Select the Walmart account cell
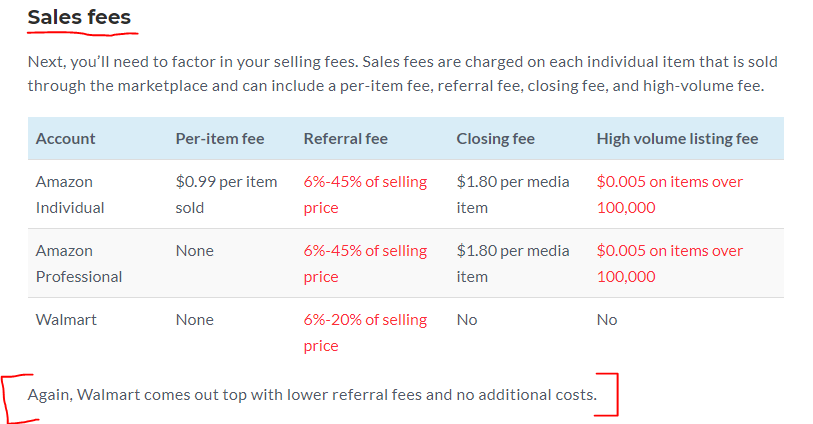Image resolution: width=813 pixels, height=424 pixels. pos(66,320)
